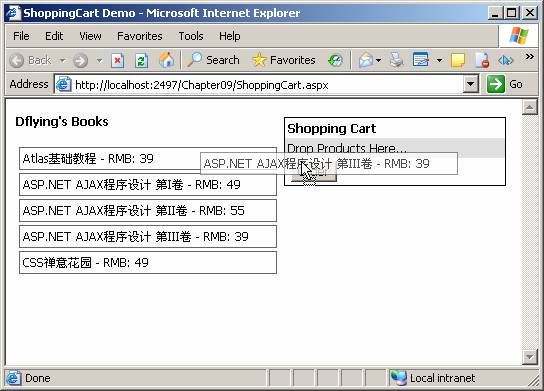Open the Help menu
The image size is (544, 391).
pyautogui.click(x=230, y=36)
